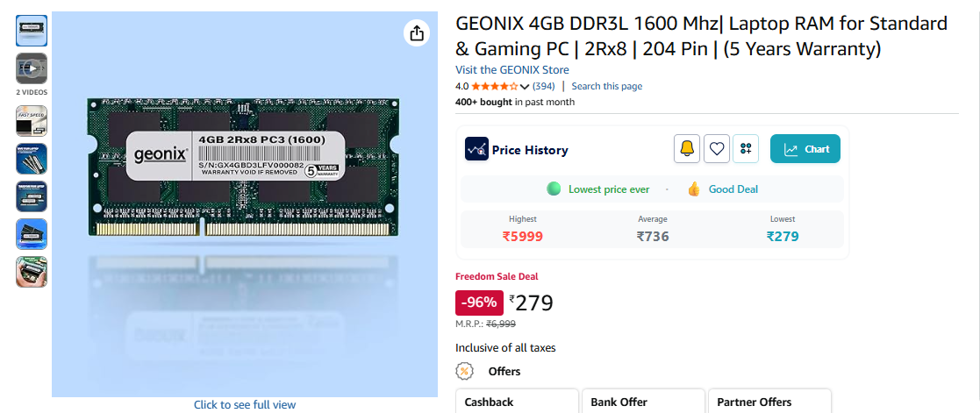Add to wishlist using the heart icon
Viewport: 980px width, 413px height.
[718, 149]
